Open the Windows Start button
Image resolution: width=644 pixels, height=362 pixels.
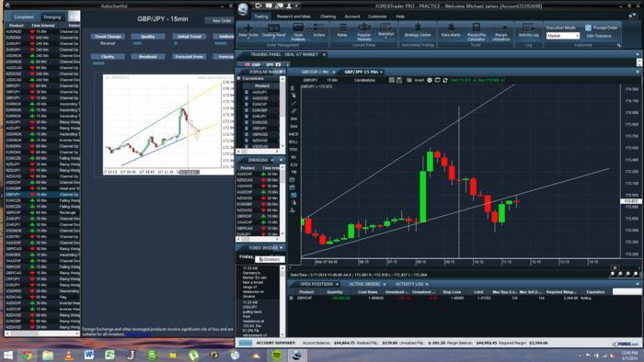pos(7,355)
